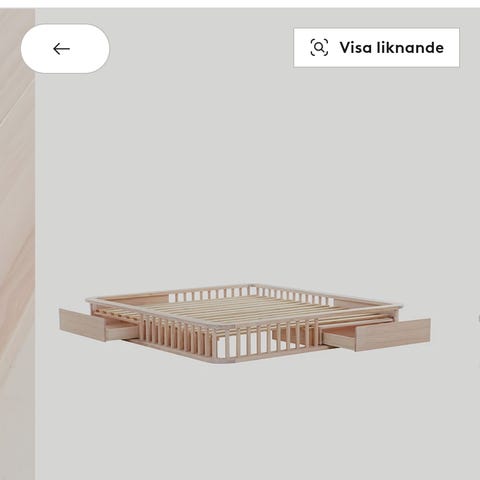
Task: Click the left-pointing arrow icon
Action: point(61,49)
